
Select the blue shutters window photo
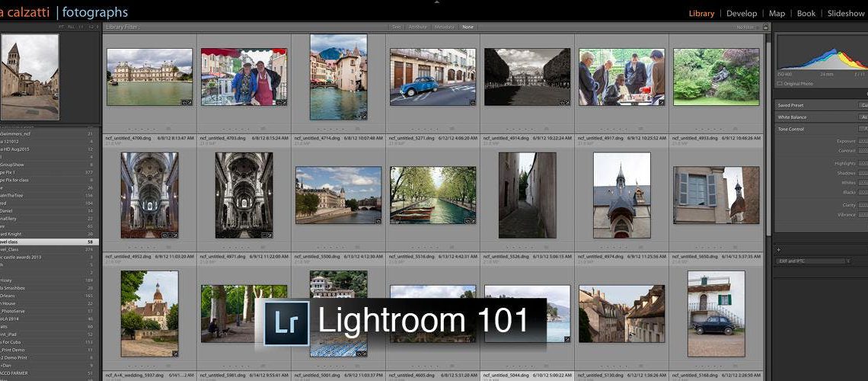[x=716, y=195]
